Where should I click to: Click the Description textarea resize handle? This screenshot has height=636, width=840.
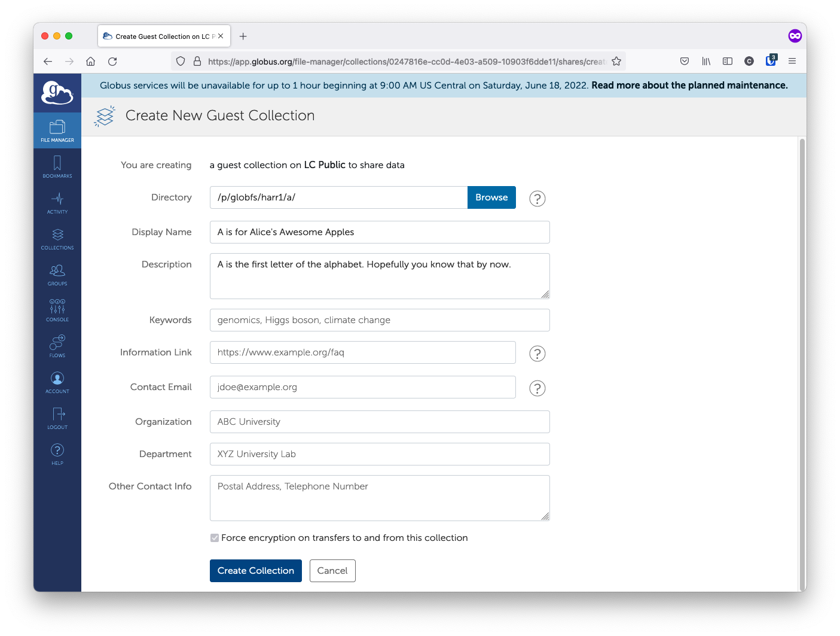pyautogui.click(x=545, y=294)
